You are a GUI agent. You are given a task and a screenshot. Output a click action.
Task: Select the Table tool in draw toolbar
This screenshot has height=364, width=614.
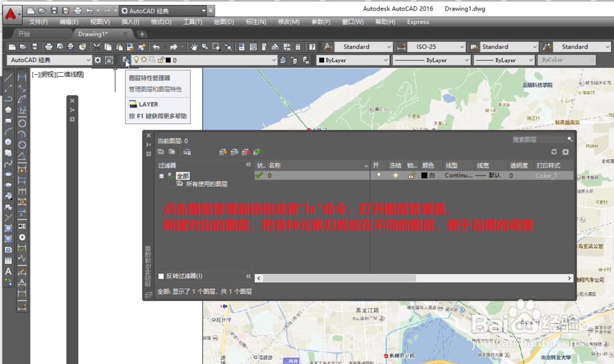click(x=8, y=261)
